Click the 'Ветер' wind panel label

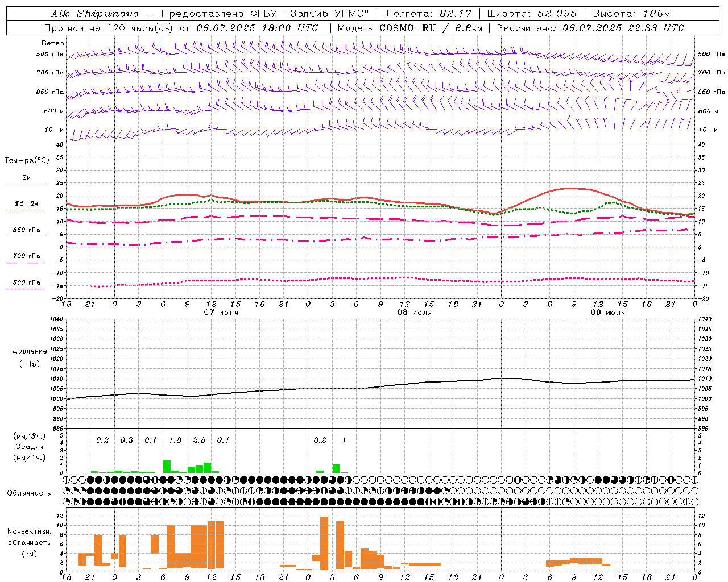pyautogui.click(x=53, y=43)
